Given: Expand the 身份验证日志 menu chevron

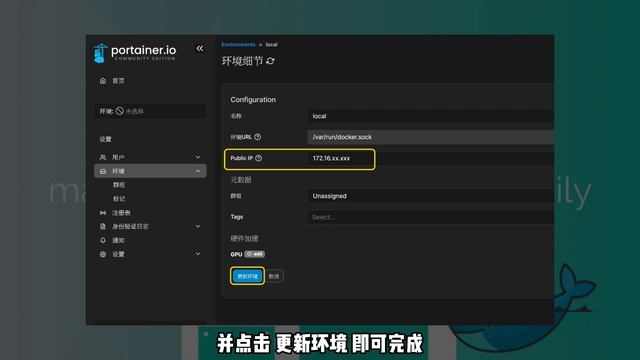Looking at the screenshot, I should [x=198, y=227].
